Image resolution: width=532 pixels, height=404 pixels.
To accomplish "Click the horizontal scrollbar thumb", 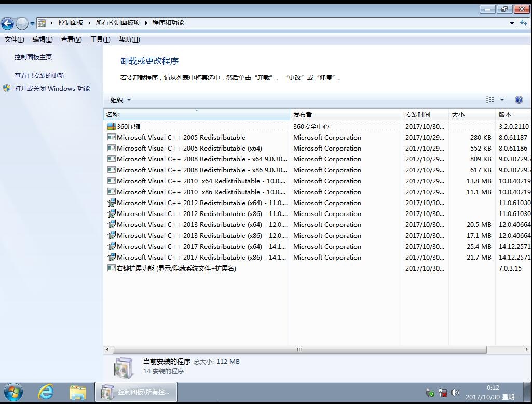I will click(x=299, y=349).
